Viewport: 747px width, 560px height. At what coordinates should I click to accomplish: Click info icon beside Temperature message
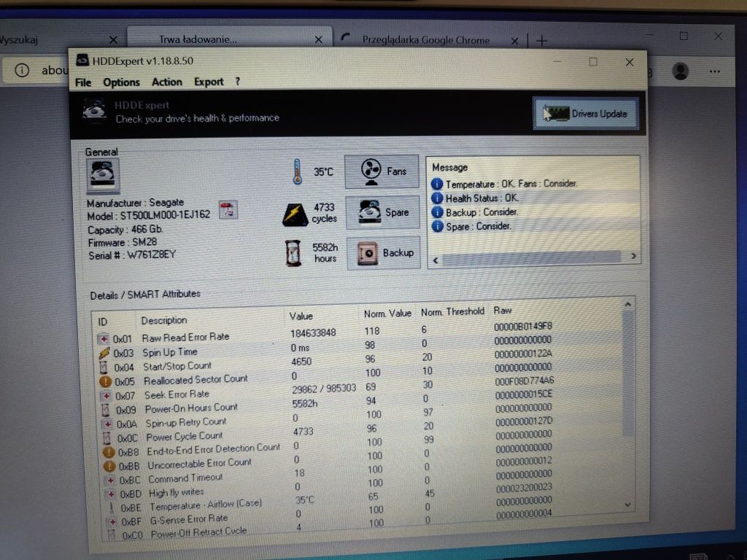point(437,184)
